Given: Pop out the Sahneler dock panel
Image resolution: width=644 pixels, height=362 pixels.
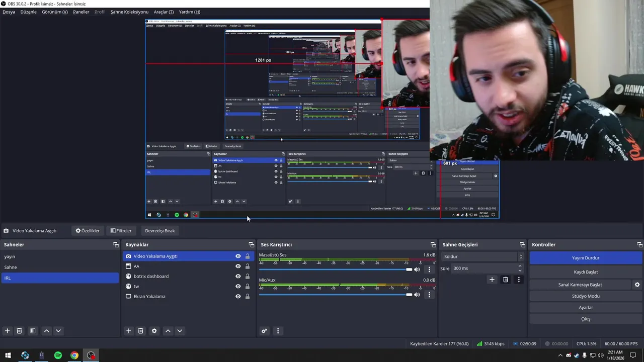Looking at the screenshot, I should pyautogui.click(x=116, y=245).
